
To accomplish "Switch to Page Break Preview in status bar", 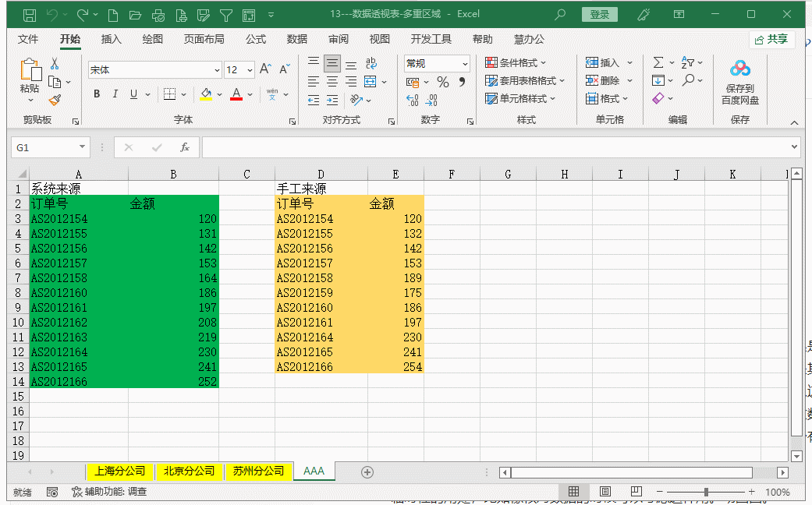I will coord(636,492).
